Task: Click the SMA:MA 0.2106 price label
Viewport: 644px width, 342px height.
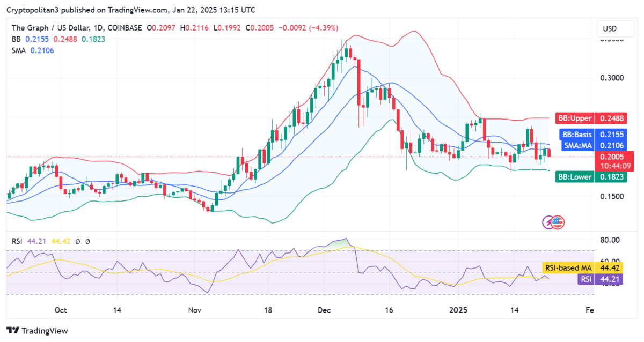Action: (592, 145)
